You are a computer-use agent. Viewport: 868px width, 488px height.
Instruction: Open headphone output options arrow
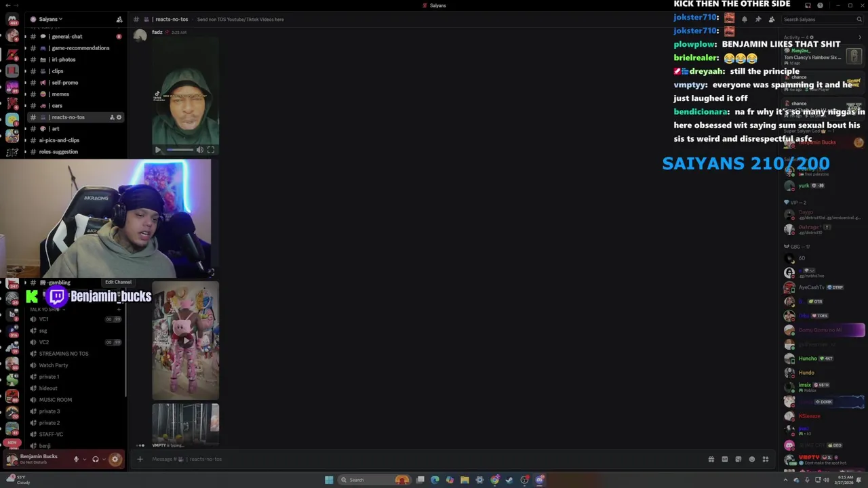coord(104,459)
